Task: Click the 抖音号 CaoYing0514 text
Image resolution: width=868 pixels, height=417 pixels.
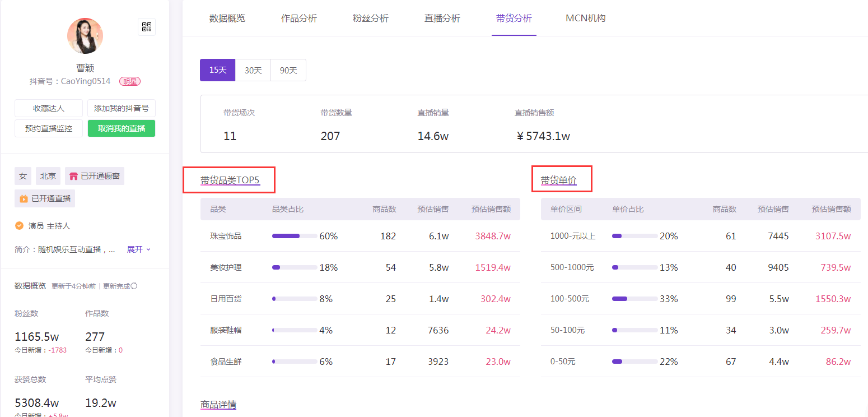Action: click(70, 81)
